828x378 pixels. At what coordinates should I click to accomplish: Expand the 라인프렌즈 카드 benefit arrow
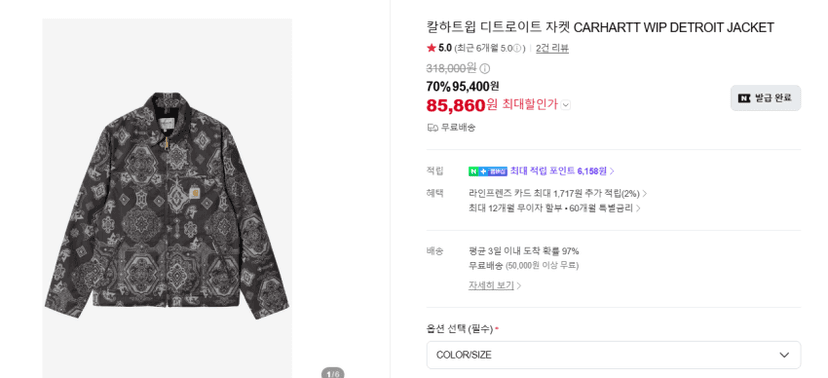pos(645,194)
